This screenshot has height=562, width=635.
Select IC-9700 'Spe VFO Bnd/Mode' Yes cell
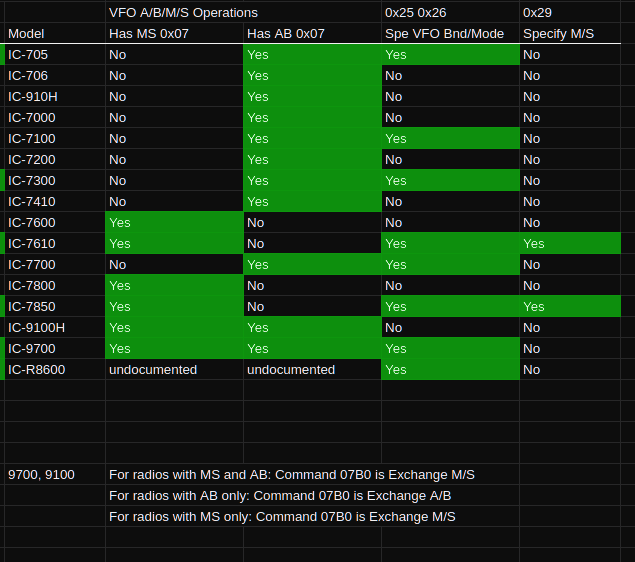point(450,349)
